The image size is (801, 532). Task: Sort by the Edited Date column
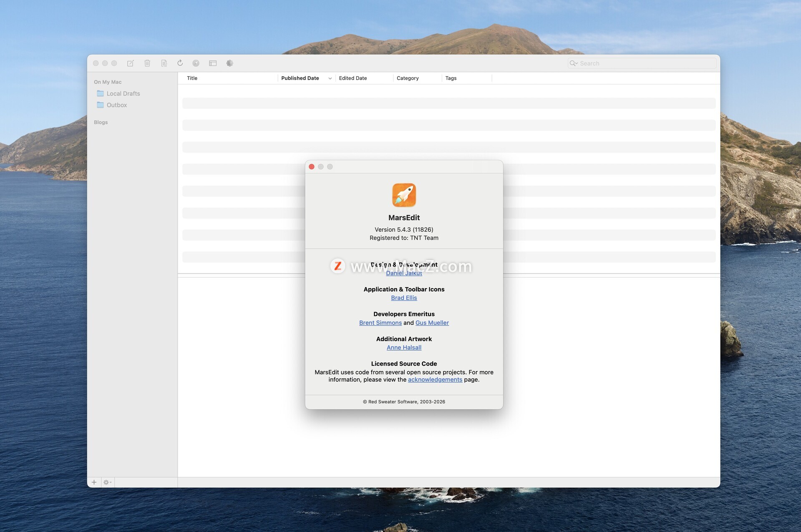point(353,78)
